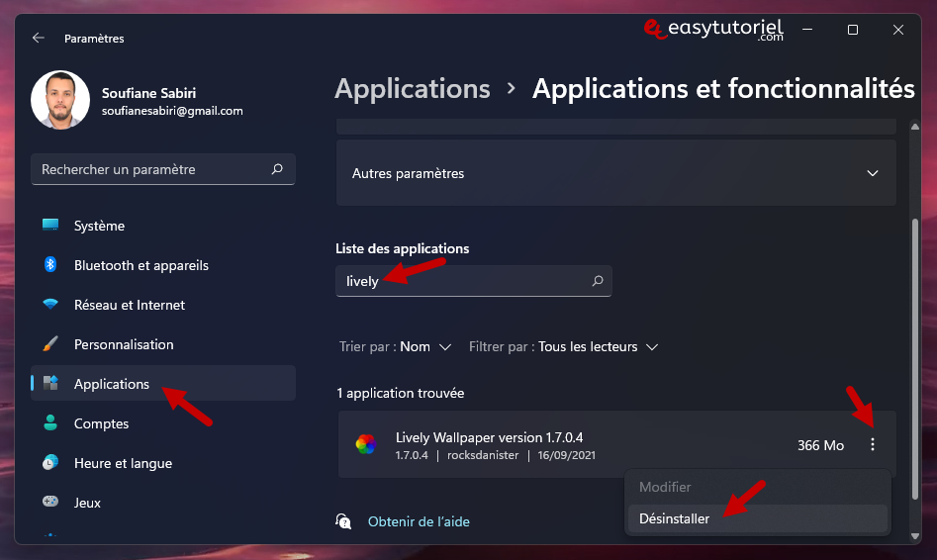Open 'Filtrer par : Tous les lecteurs' dropdown
Image resolution: width=937 pixels, height=560 pixels.
click(564, 346)
